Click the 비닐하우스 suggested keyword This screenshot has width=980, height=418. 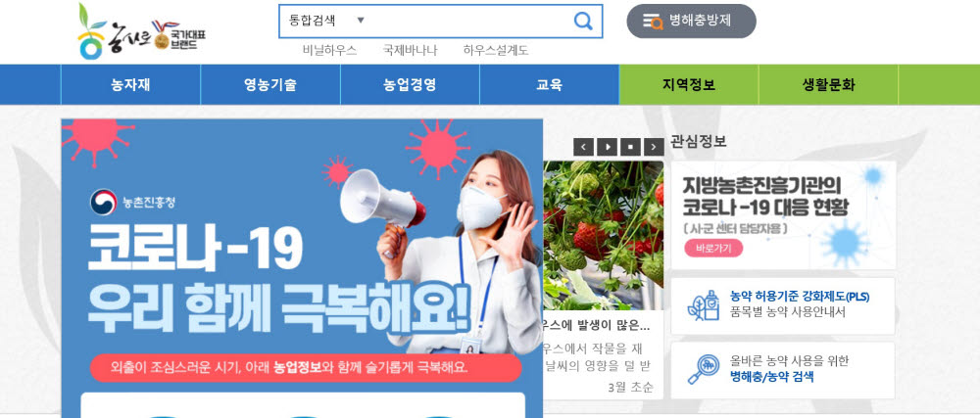click(x=330, y=51)
